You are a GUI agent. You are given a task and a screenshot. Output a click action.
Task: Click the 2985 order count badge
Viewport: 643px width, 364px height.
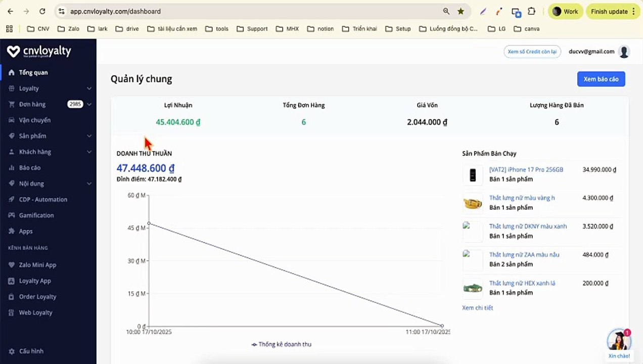(x=75, y=104)
